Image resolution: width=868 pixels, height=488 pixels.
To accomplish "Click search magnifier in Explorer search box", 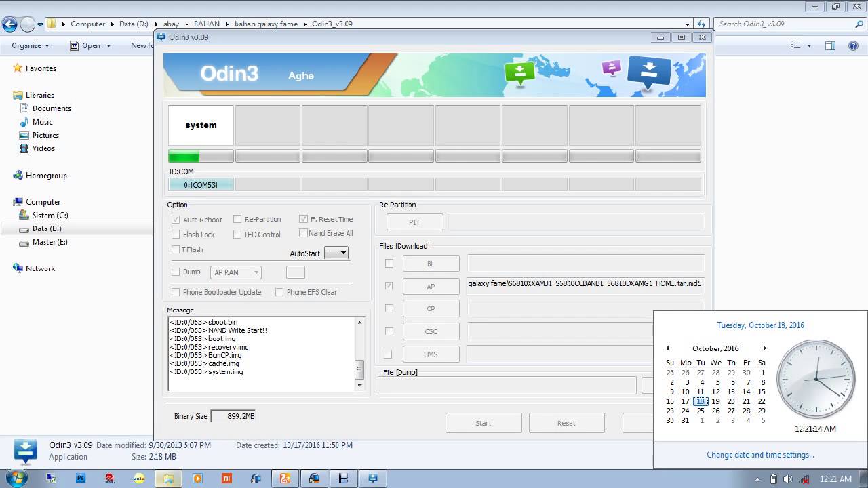I will pos(859,24).
